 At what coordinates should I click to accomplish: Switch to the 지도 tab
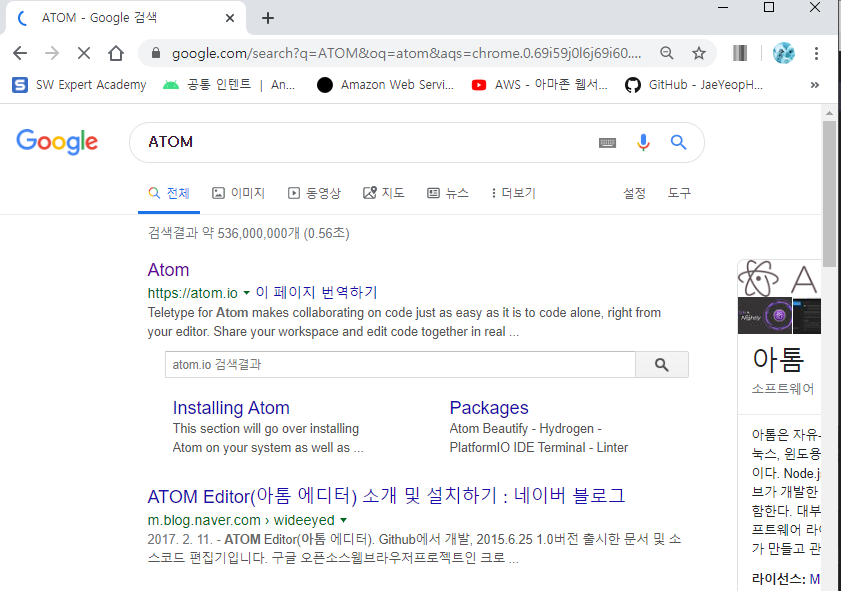383,193
